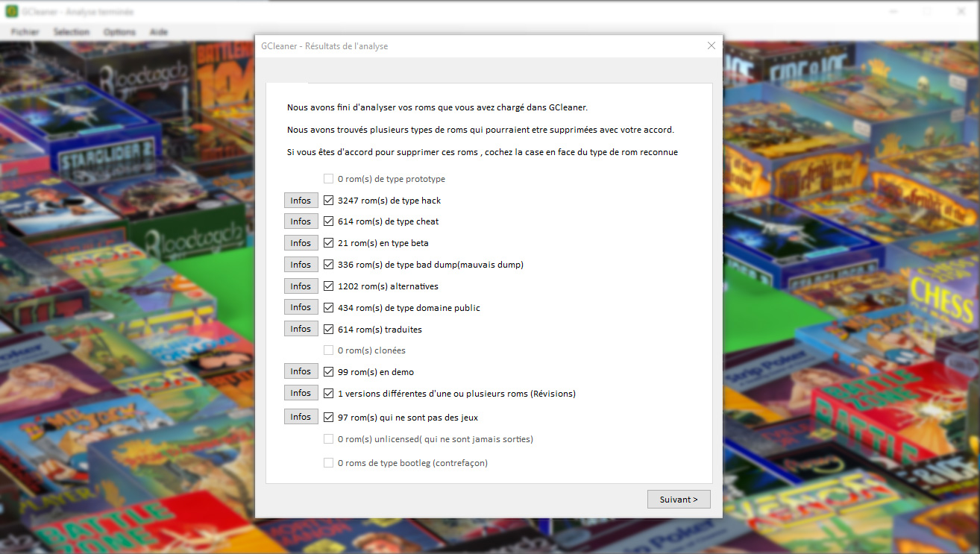Show Infos for bad dump roms
The width and height of the screenshot is (980, 554).
tap(301, 265)
